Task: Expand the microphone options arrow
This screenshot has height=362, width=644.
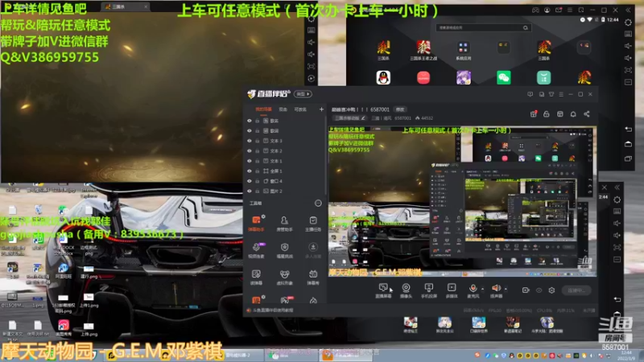Action: click(x=482, y=289)
